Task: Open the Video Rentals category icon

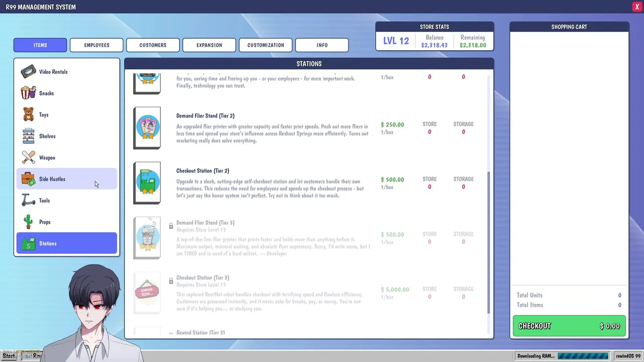Action: coord(28,71)
